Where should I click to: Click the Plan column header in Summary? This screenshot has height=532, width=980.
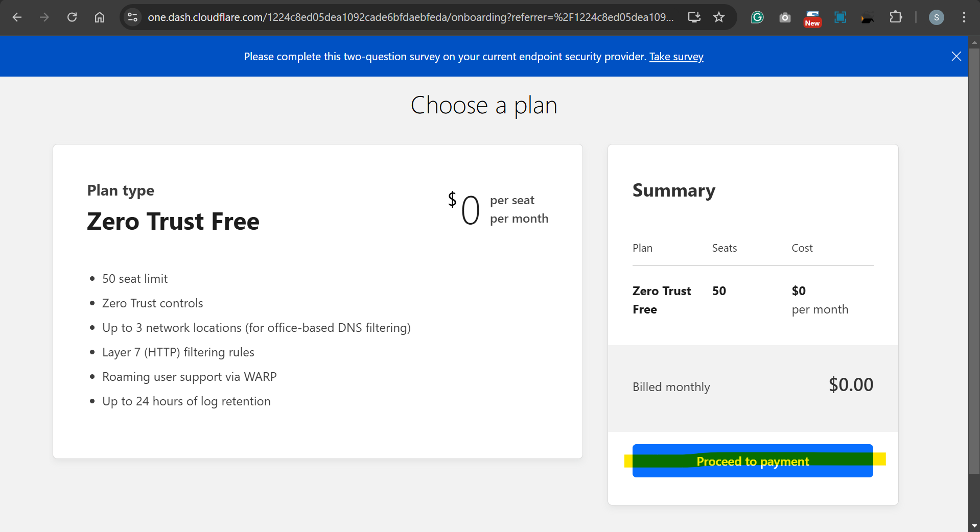[x=642, y=248]
